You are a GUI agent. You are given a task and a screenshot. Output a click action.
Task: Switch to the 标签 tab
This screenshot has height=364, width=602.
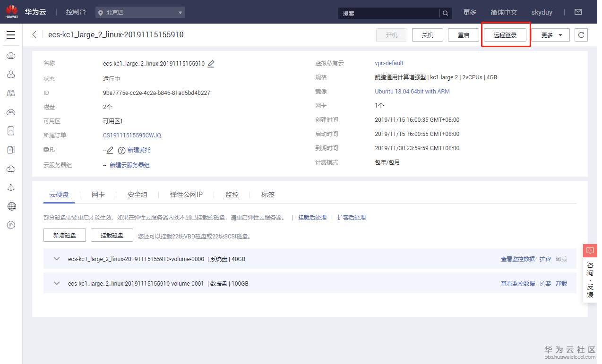[268, 195]
